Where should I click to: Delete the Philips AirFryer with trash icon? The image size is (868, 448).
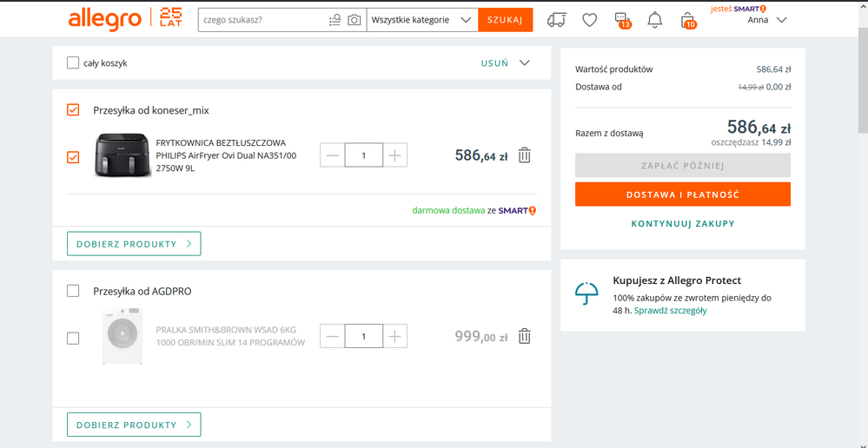(x=524, y=155)
